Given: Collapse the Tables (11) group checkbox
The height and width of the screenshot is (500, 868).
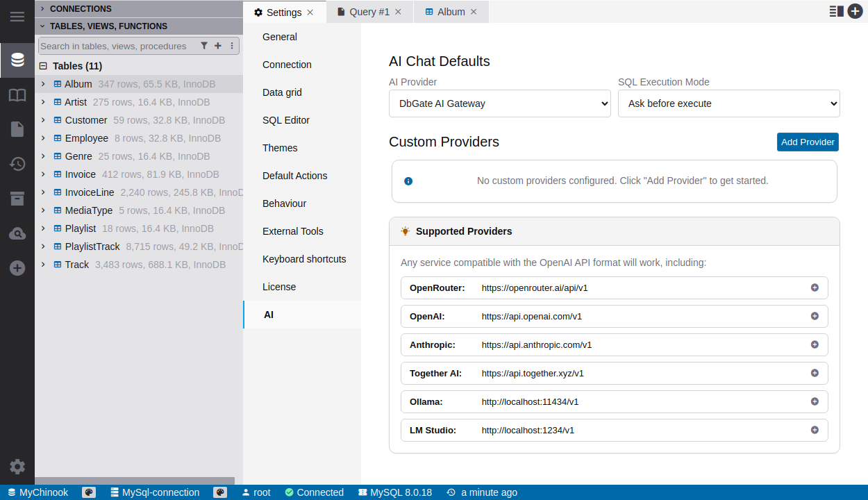Looking at the screenshot, I should [43, 66].
